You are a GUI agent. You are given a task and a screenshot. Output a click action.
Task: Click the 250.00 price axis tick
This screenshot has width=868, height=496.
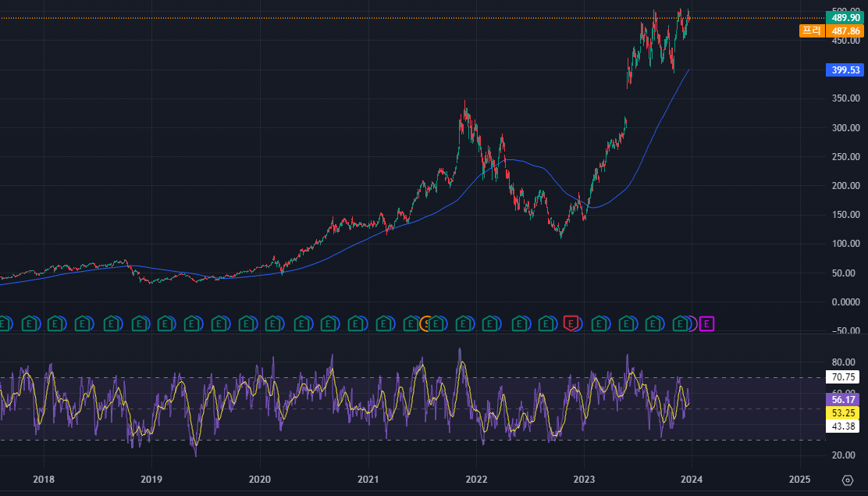pyautogui.click(x=846, y=157)
